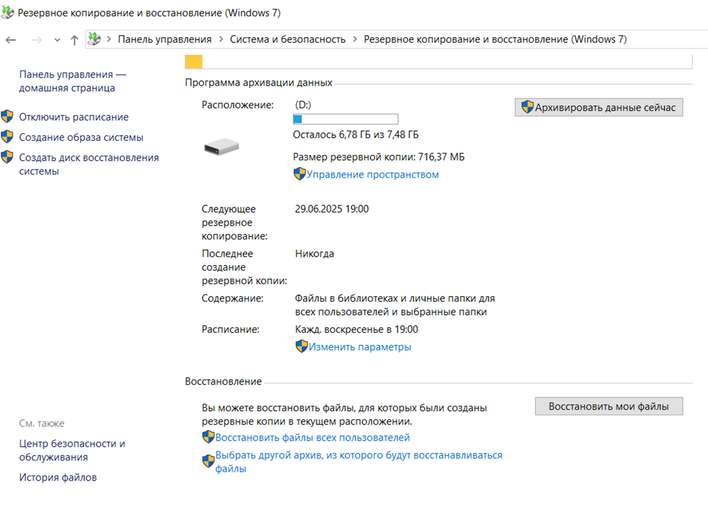The image size is (708, 531).
Task: Expand chevron after 'Система и безопасность'
Action: click(355, 39)
